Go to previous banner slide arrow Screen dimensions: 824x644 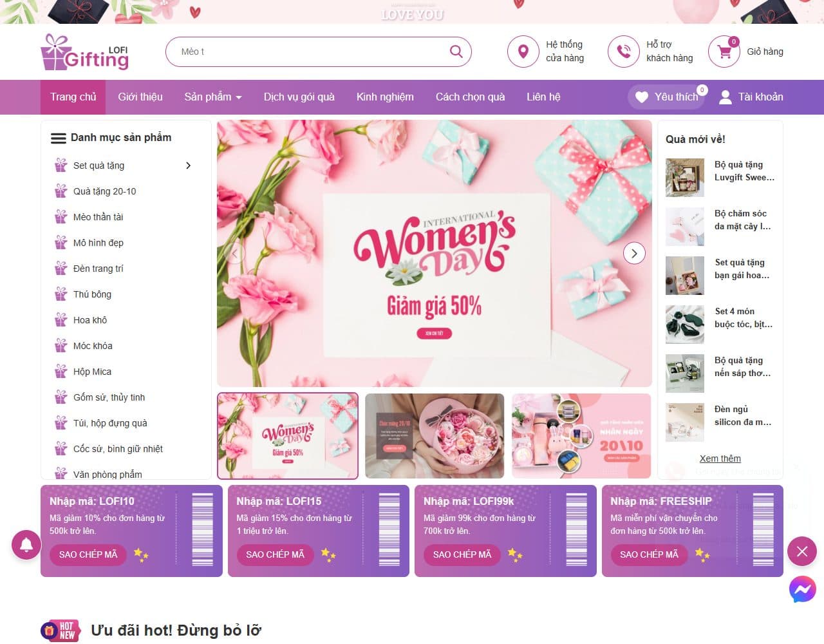(235, 253)
